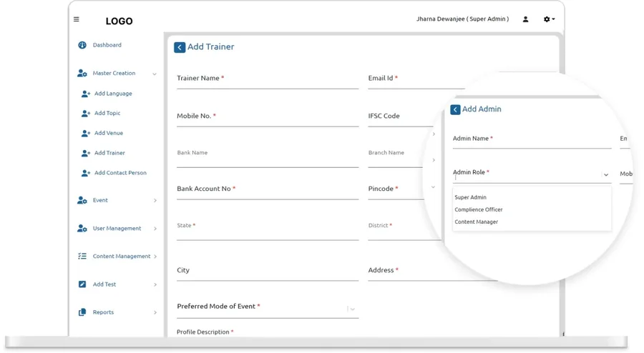Select Complience Officer role option

coord(479,209)
